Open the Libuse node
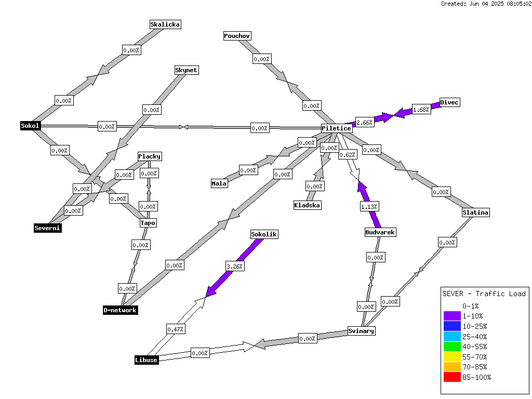 [x=147, y=360]
